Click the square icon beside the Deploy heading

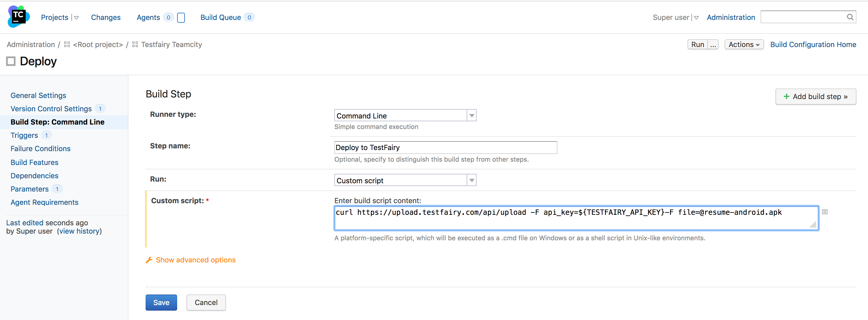click(x=11, y=61)
